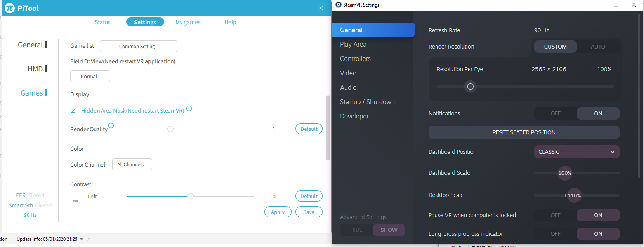Select General in SteamVR sidebar
The height and width of the screenshot is (247, 644).
373,30
